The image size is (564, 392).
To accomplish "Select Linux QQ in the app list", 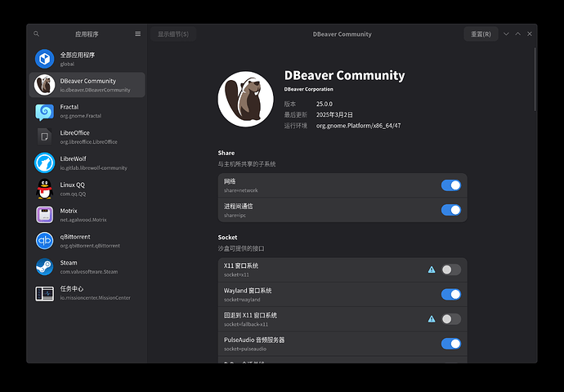I will pyautogui.click(x=87, y=189).
